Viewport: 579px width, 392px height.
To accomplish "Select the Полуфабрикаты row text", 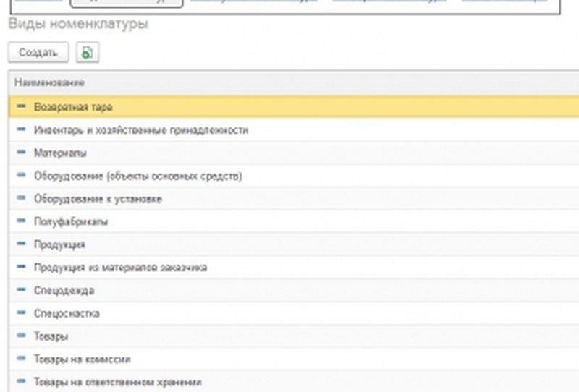I will tap(71, 222).
